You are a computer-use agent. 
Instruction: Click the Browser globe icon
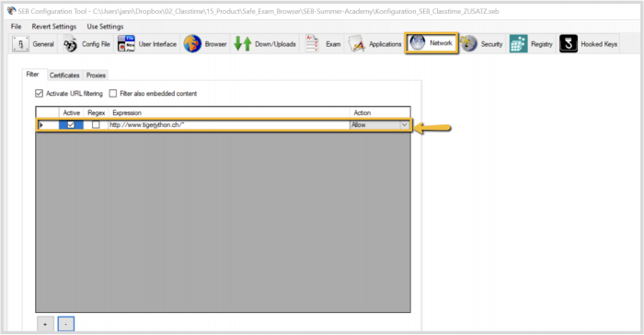click(x=192, y=44)
